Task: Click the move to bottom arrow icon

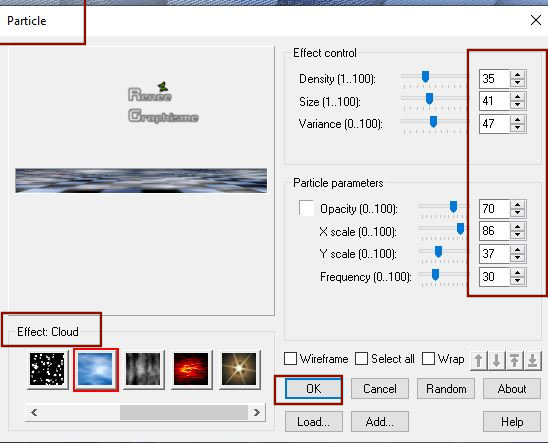Action: (532, 360)
